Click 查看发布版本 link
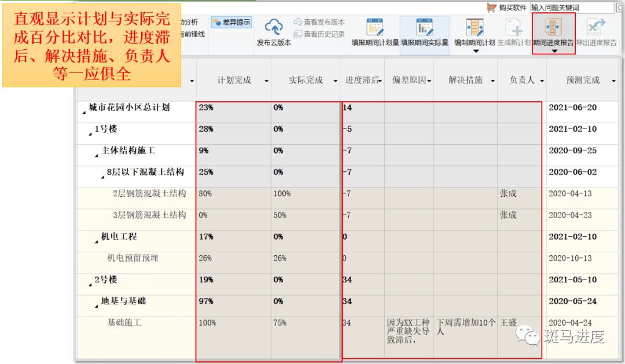This screenshot has width=625, height=364. (x=319, y=22)
